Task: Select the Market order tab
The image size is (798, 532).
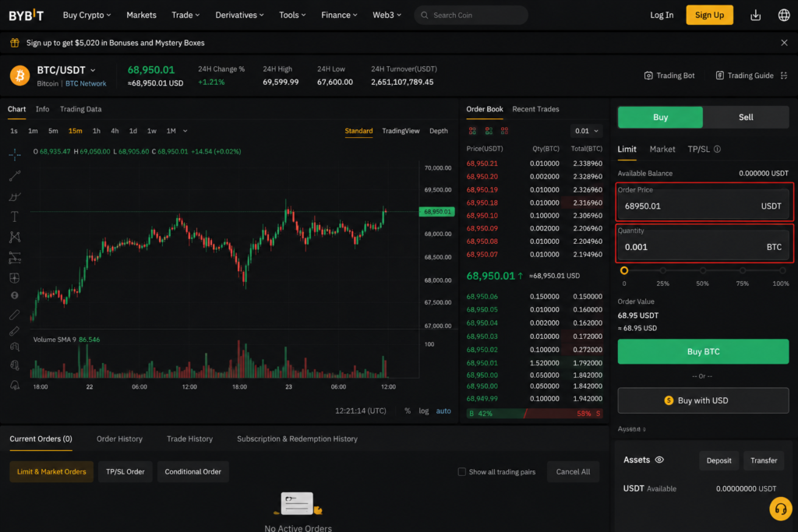Action: pos(662,149)
